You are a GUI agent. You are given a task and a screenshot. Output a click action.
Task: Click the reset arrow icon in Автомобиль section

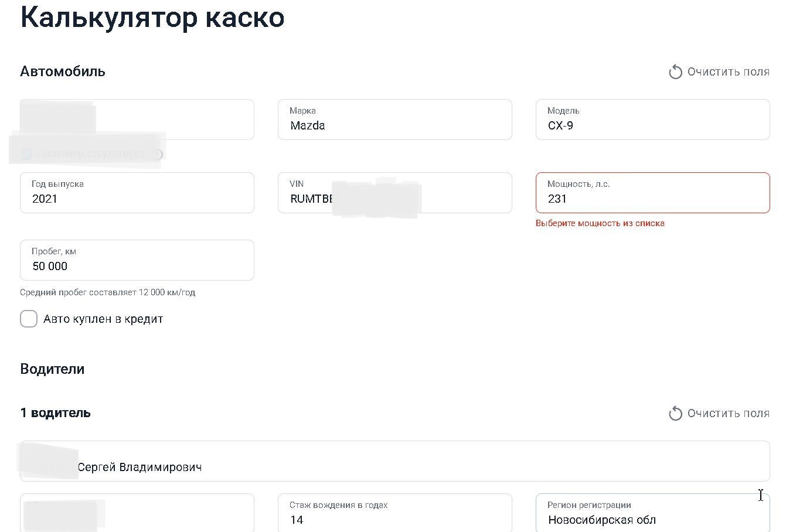coord(675,72)
